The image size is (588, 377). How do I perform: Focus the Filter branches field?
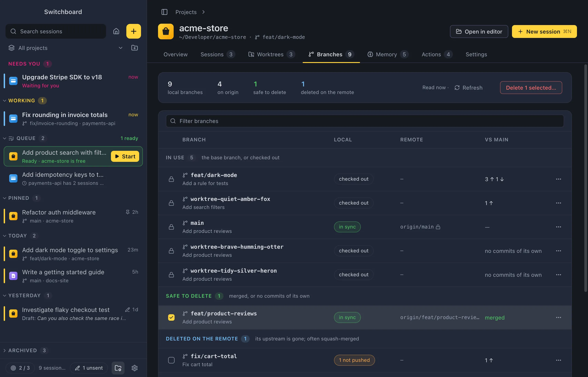(365, 121)
